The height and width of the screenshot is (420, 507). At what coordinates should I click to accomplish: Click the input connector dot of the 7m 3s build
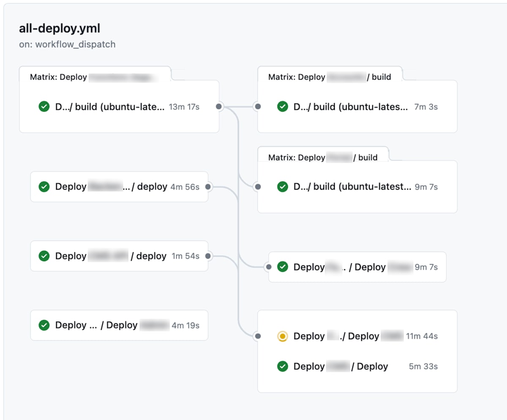click(258, 107)
